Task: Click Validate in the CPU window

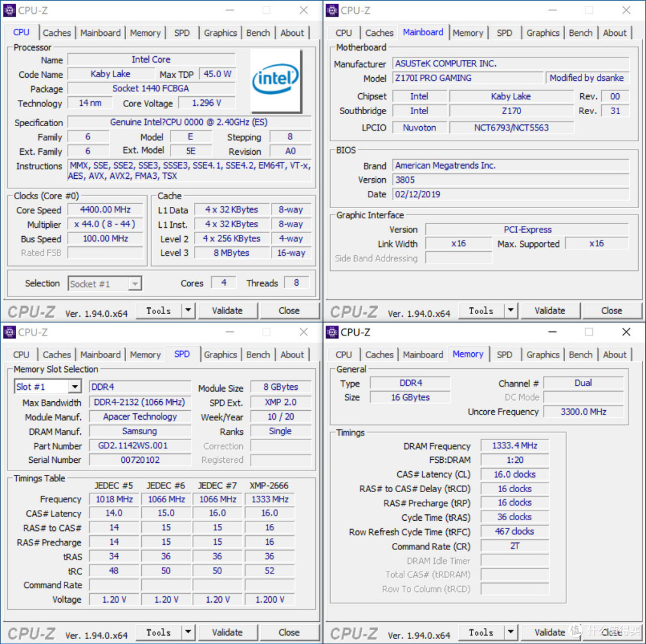Action: coord(227,310)
